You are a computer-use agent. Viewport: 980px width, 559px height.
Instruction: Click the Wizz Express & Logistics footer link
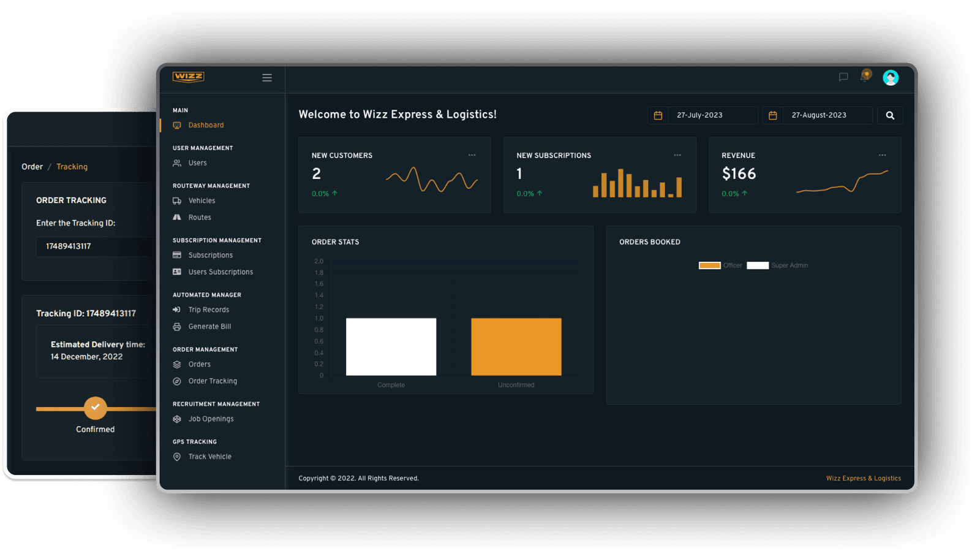coord(863,478)
